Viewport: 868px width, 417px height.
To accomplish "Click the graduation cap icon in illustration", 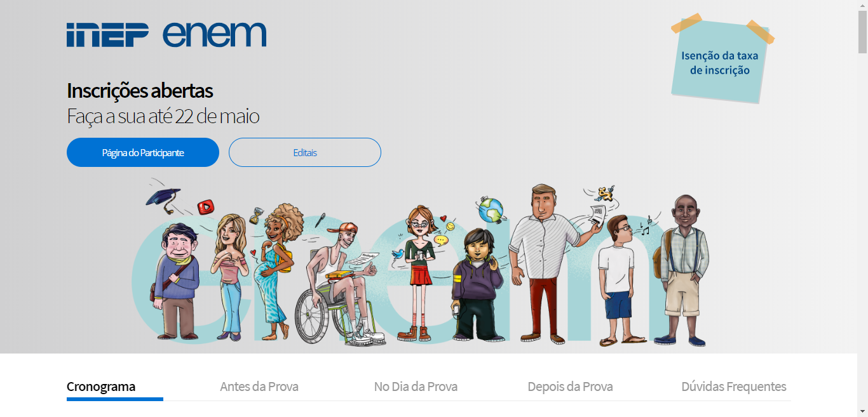I will 163,197.
